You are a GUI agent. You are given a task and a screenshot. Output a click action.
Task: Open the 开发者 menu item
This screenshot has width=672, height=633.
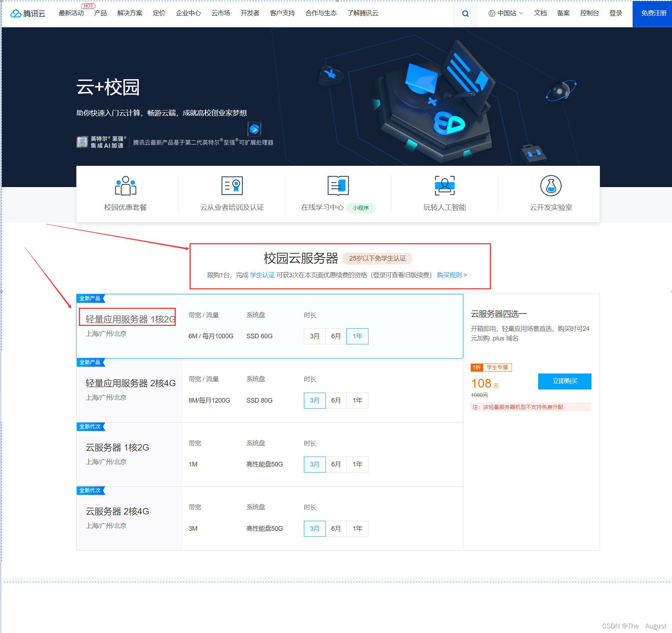coord(250,13)
